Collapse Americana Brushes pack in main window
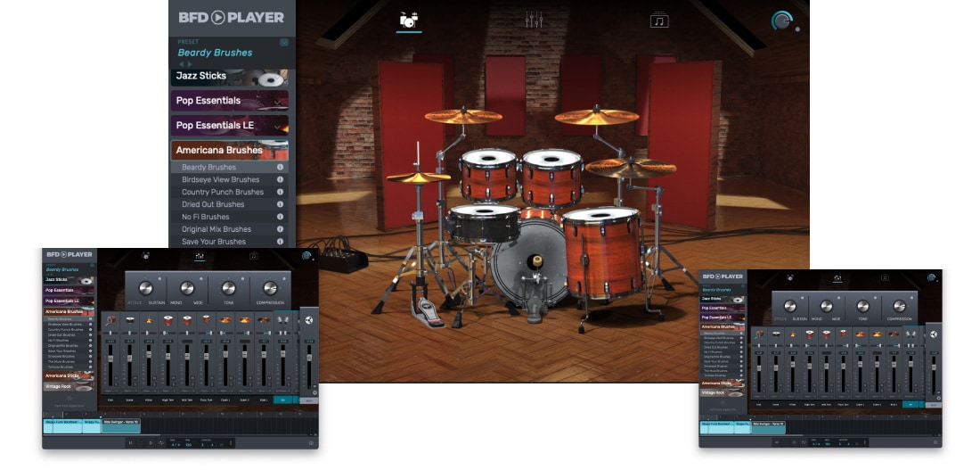The image size is (980, 470). [x=229, y=150]
